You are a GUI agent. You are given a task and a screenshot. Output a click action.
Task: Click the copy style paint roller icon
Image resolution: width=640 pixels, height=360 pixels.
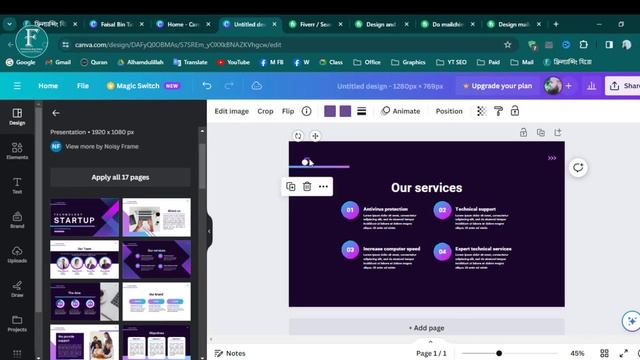[x=498, y=111]
